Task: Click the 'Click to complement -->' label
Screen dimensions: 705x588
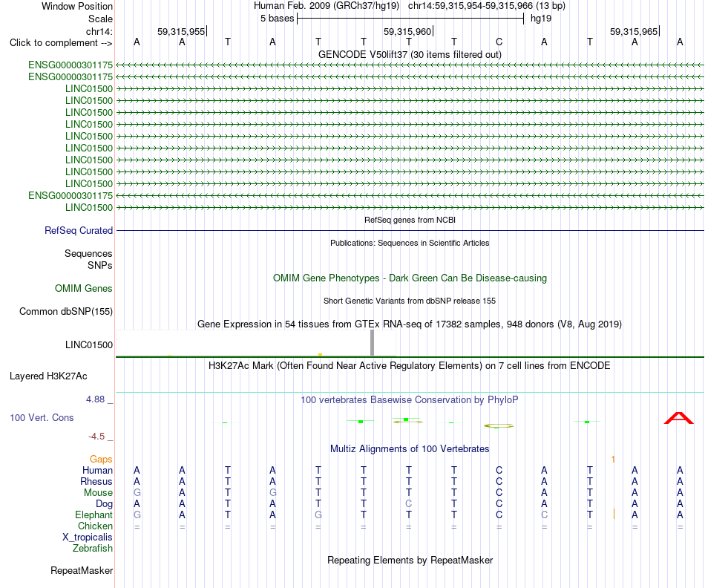Action: coord(61,43)
